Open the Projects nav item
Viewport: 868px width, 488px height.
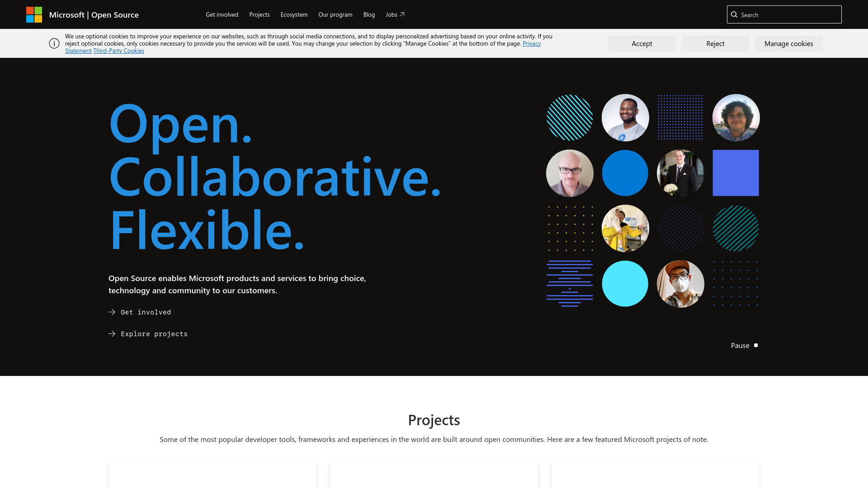coord(259,14)
